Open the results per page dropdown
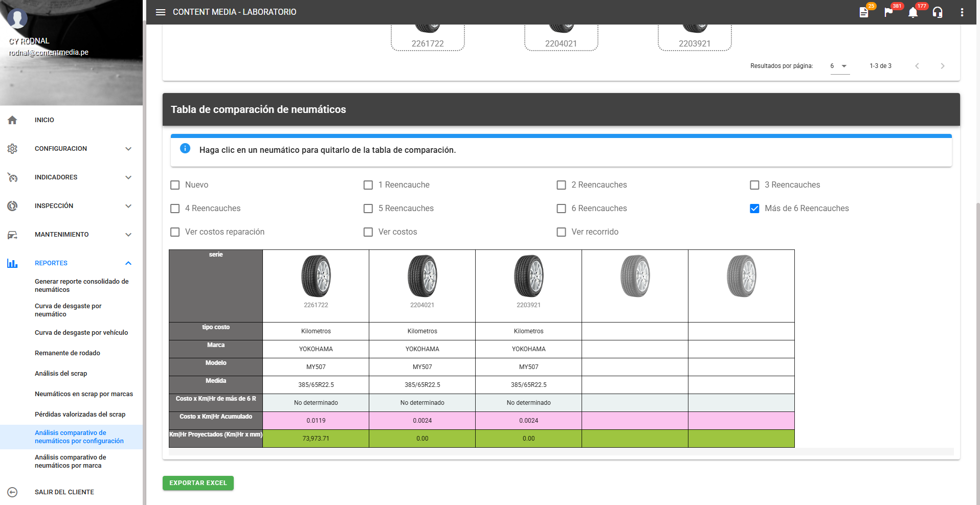The image size is (980, 505). point(839,66)
